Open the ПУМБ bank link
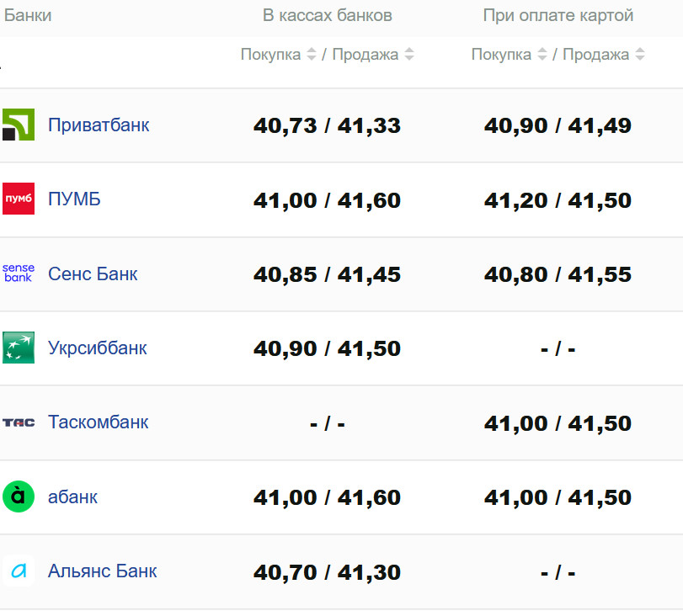This screenshot has width=683, height=616. [74, 199]
